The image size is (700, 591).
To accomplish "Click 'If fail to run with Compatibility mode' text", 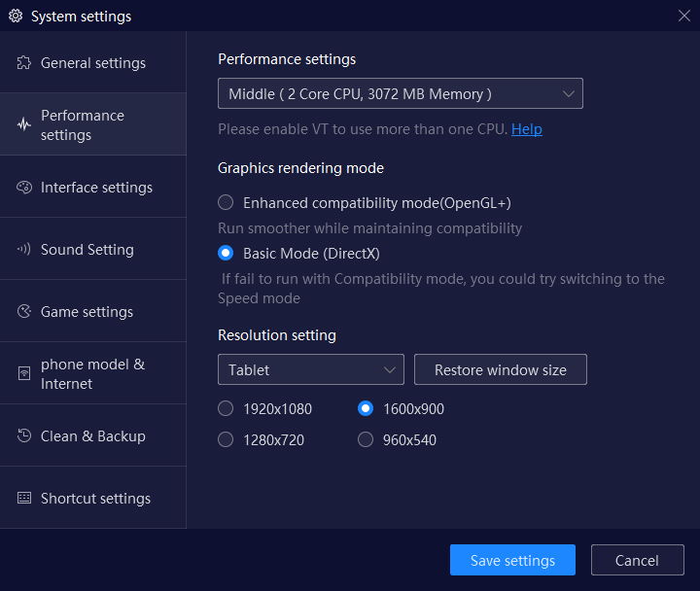I will click(441, 289).
